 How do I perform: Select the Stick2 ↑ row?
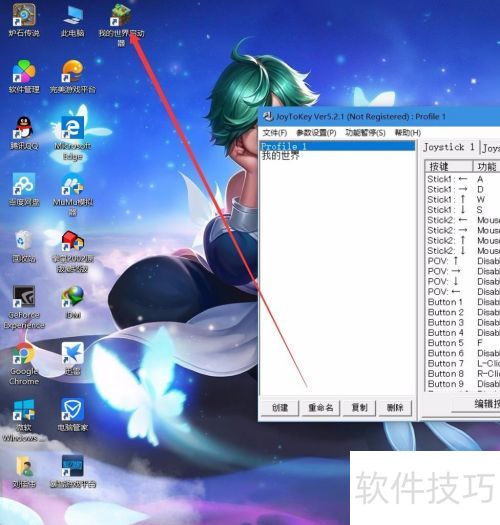(463, 240)
